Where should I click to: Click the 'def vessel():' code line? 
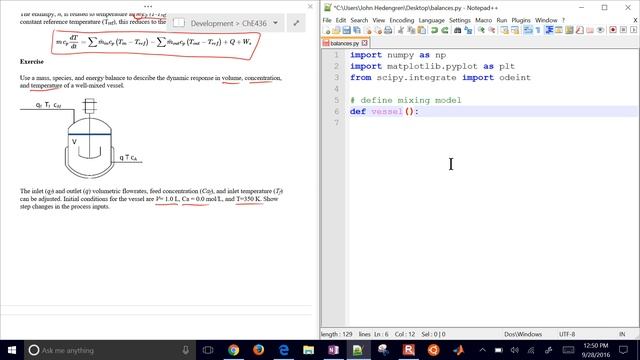tap(384, 111)
